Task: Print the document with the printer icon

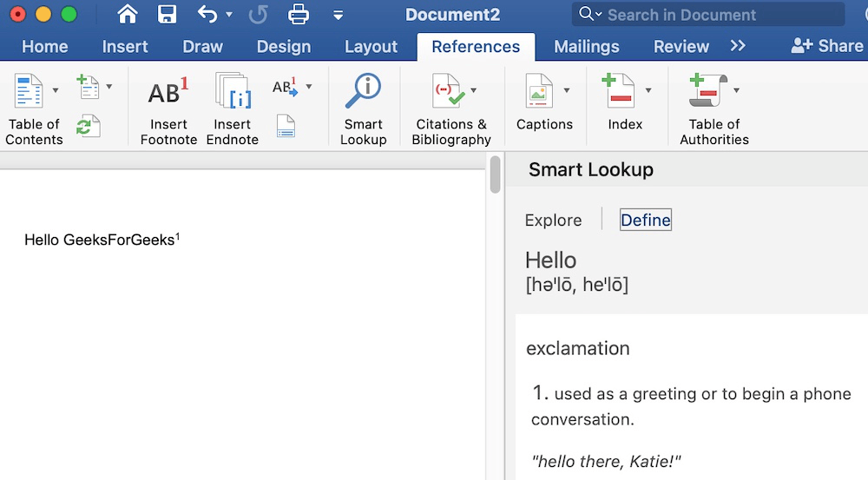Action: 299,15
